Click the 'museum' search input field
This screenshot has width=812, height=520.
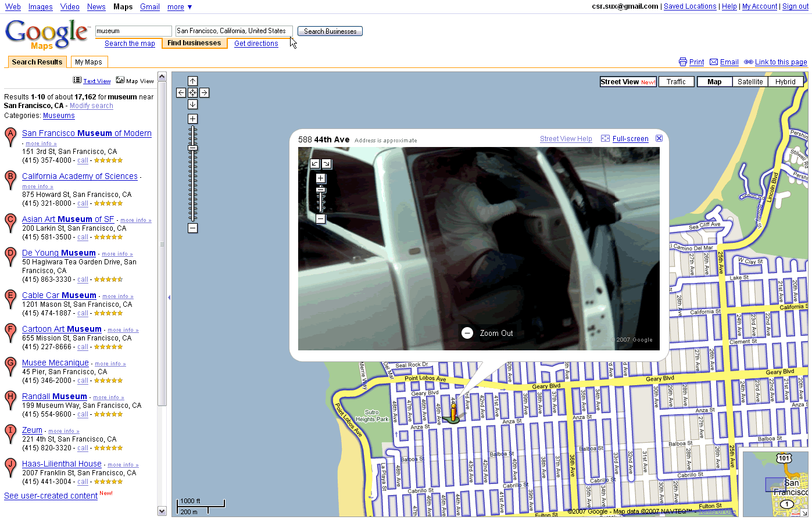click(x=134, y=31)
